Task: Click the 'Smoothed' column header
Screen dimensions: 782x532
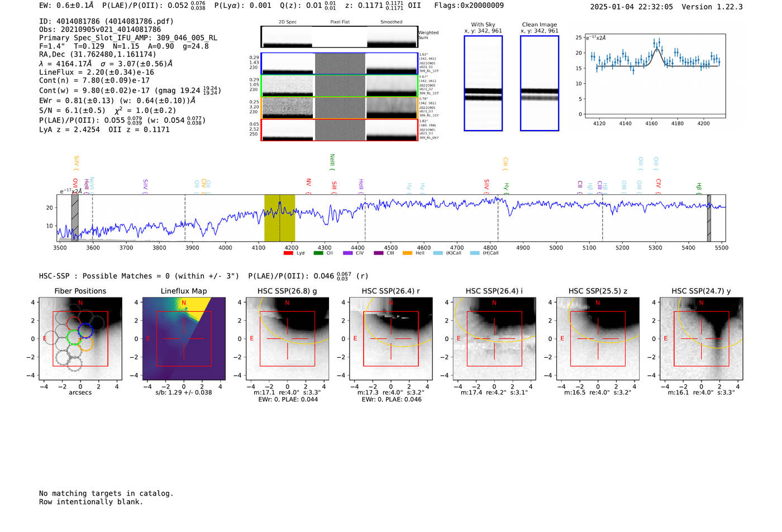Action: point(391,22)
